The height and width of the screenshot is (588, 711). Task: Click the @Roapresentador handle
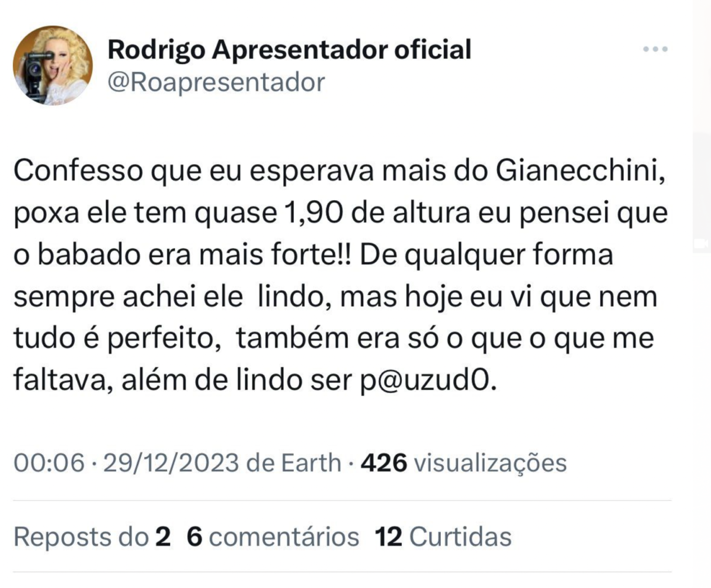coord(216,82)
